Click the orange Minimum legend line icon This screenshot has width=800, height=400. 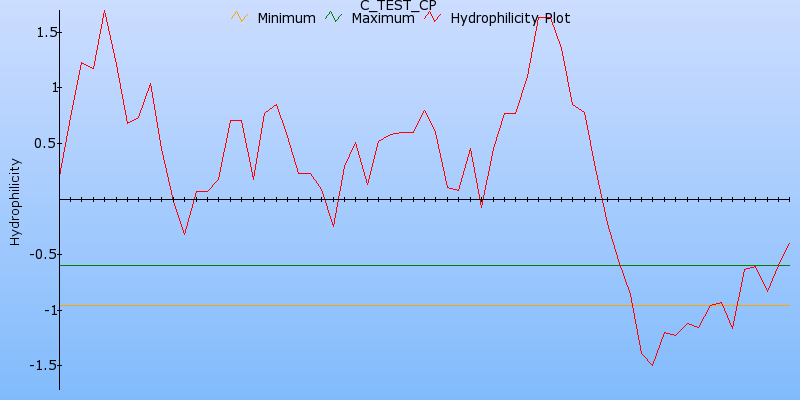(x=238, y=18)
